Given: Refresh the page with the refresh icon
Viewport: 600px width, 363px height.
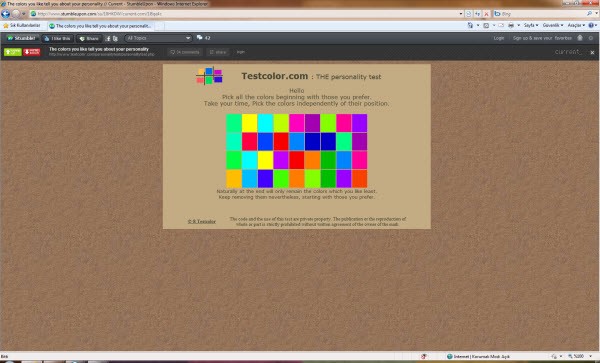Looking at the screenshot, I should (x=478, y=14).
